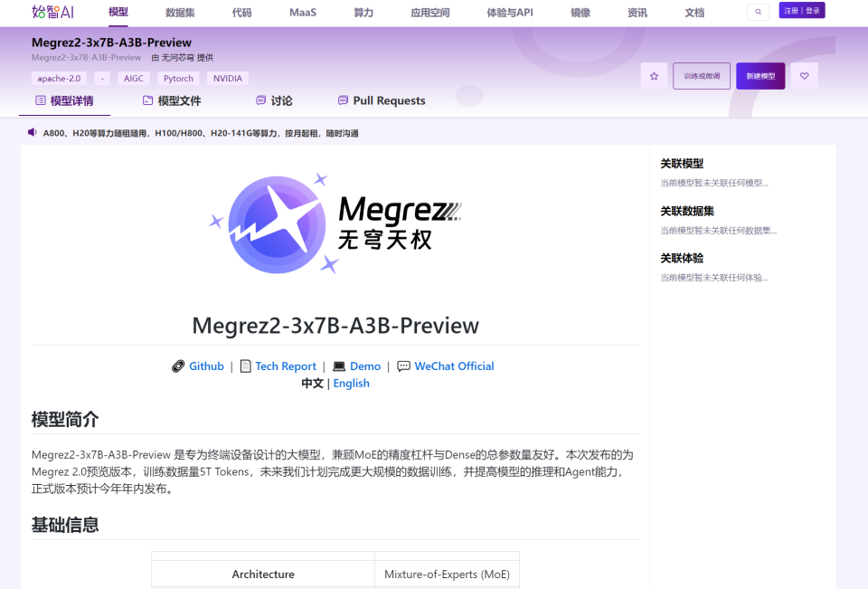Click the dash tag next to apache-2.0
The image size is (868, 589).
click(102, 78)
